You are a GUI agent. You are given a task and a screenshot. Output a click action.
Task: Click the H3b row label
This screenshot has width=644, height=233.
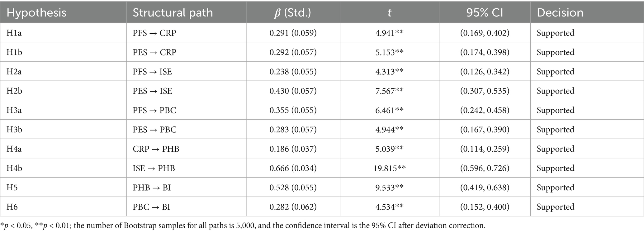14,130
